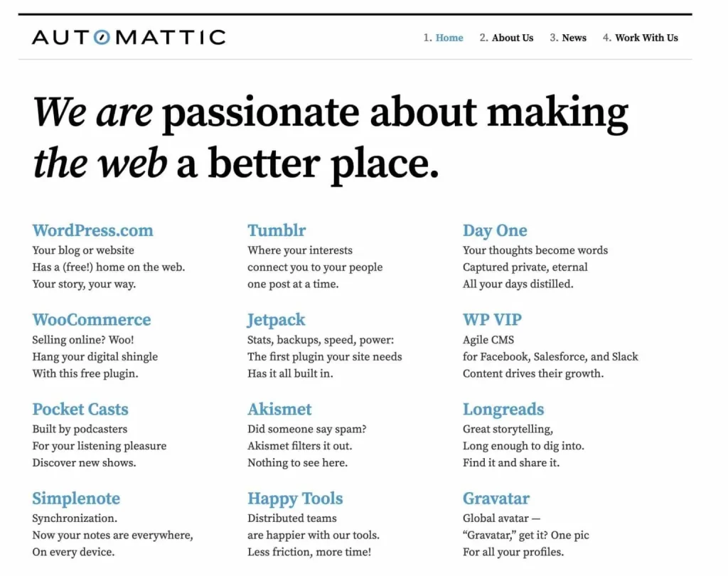728x576 pixels.
Task: Open the WordPress.com link
Action: click(93, 230)
